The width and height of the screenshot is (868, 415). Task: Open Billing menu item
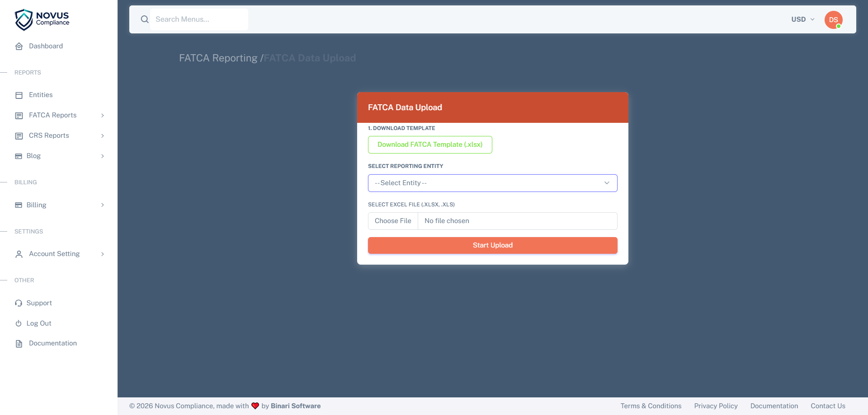(36, 205)
